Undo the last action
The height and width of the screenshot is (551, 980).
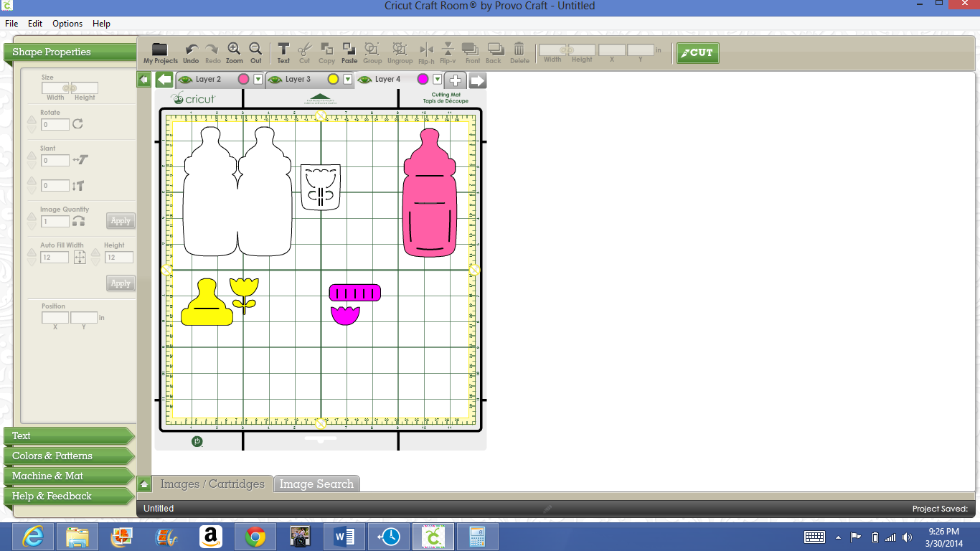coord(191,53)
